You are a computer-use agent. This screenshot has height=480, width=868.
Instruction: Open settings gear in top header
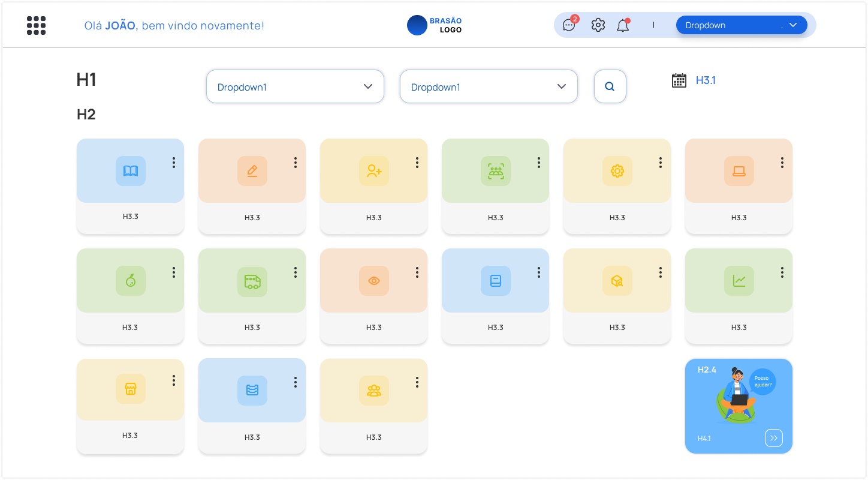click(598, 25)
